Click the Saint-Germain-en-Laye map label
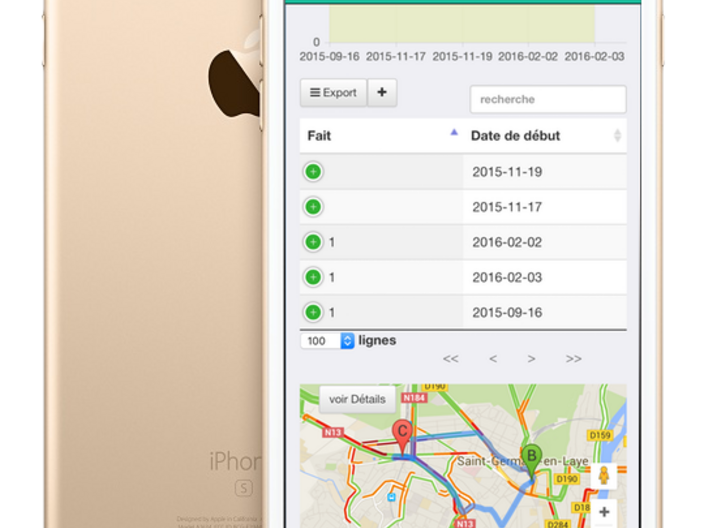 tap(523, 461)
